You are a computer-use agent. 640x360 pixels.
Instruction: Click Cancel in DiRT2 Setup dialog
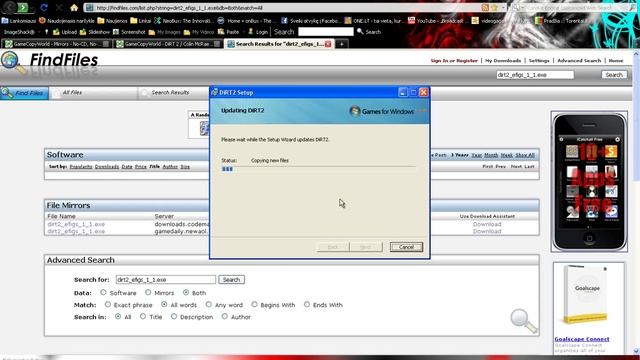pos(406,247)
